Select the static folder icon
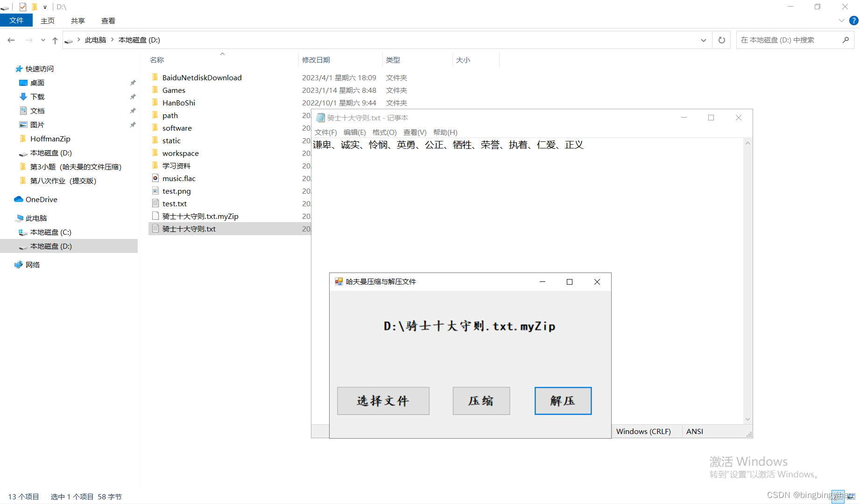Image resolution: width=860 pixels, height=504 pixels. click(155, 140)
